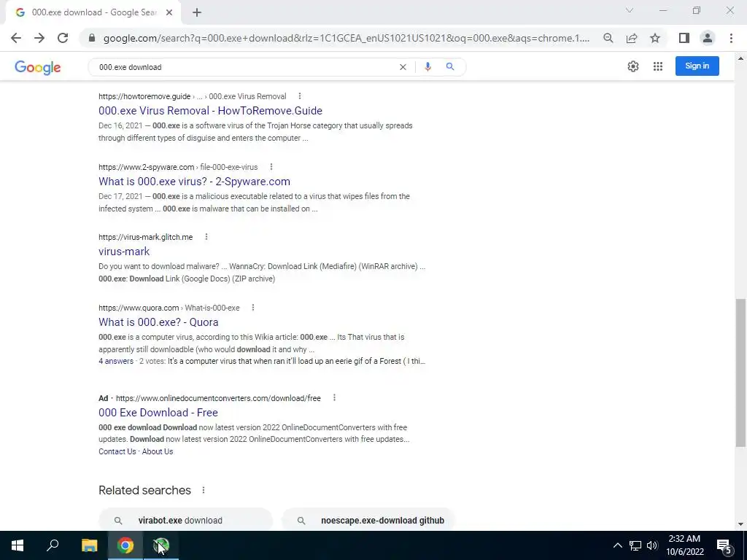Open Google quick settings gear
This screenshot has width=747, height=560.
(x=632, y=66)
